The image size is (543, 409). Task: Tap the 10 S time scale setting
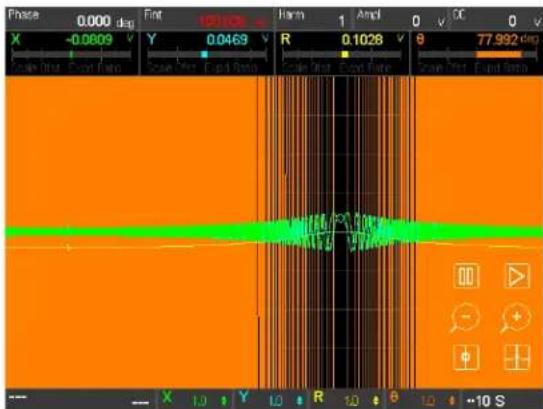[x=486, y=401]
